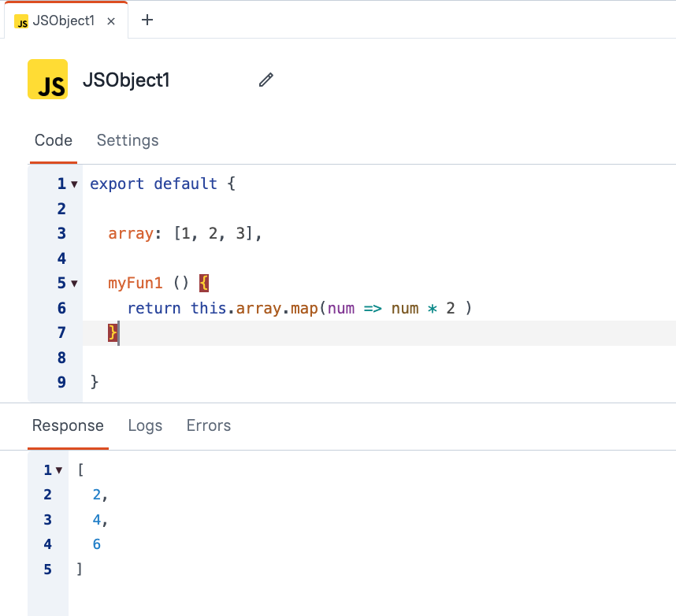This screenshot has width=676, height=616.
Task: Add a new tab with plus button
Action: [x=147, y=20]
